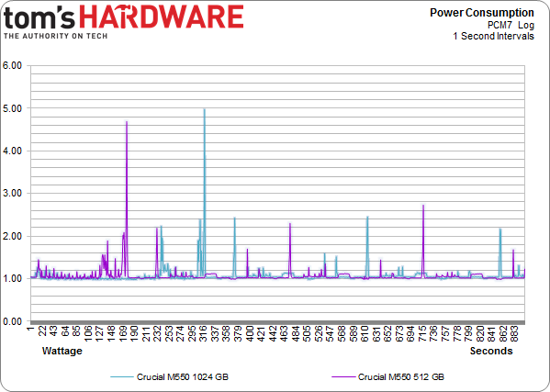Click the 3.00 y-axis value
The image size is (550, 392).
(12, 194)
